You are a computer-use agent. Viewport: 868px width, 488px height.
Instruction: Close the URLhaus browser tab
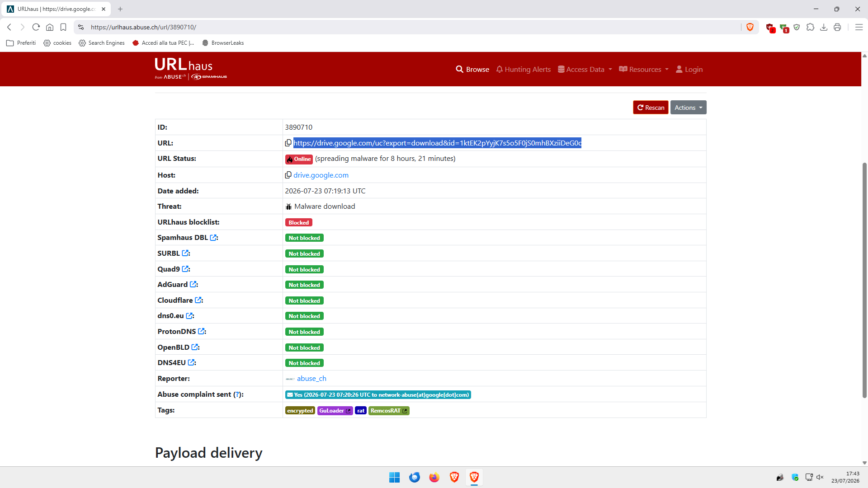point(104,9)
